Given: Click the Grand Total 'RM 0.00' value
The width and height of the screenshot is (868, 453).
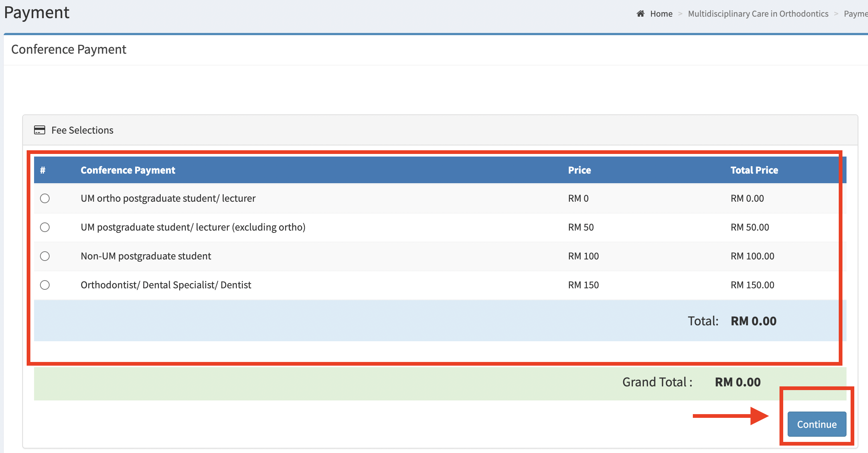Looking at the screenshot, I should coord(738,382).
